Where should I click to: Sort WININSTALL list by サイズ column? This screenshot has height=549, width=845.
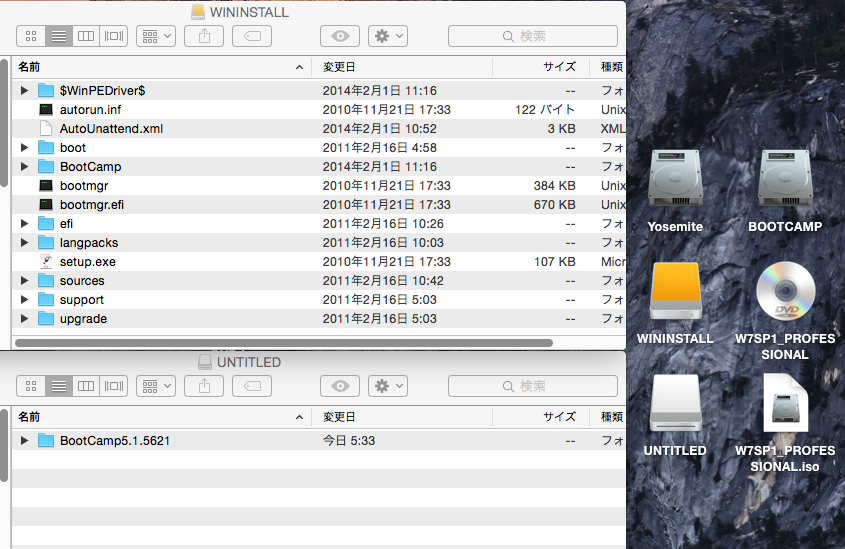coord(541,67)
